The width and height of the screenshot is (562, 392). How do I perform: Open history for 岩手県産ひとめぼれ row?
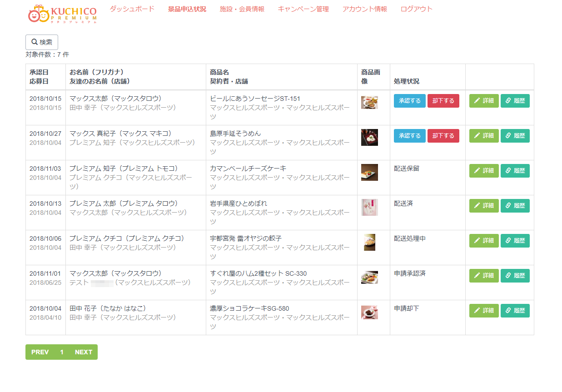click(x=515, y=206)
